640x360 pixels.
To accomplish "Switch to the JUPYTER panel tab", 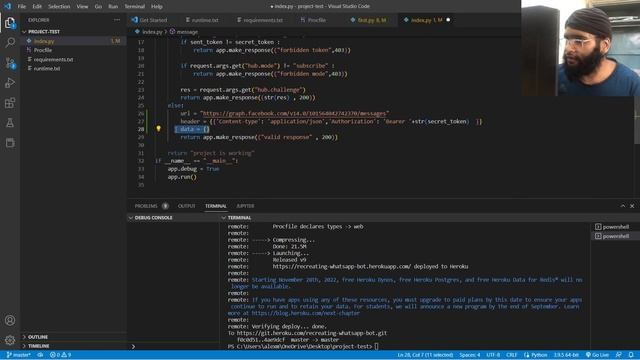I will (245, 206).
